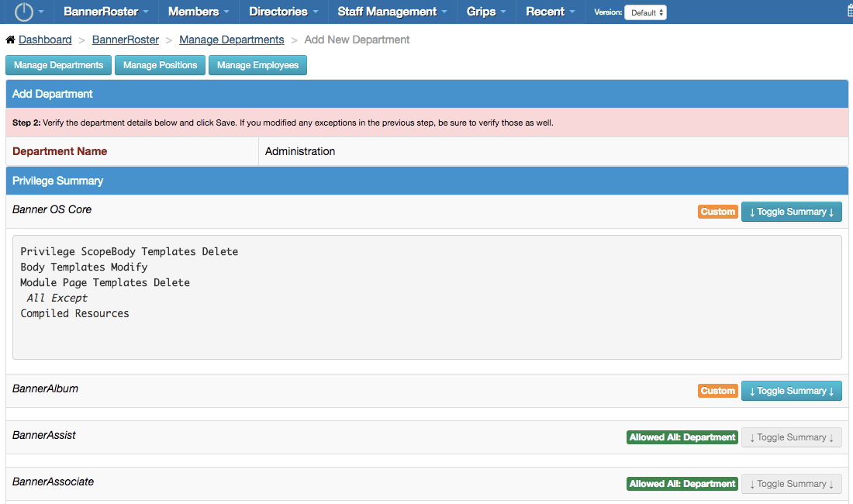The width and height of the screenshot is (853, 504).
Task: Go to Dashboard via the breadcrumb link
Action: pyautogui.click(x=45, y=40)
